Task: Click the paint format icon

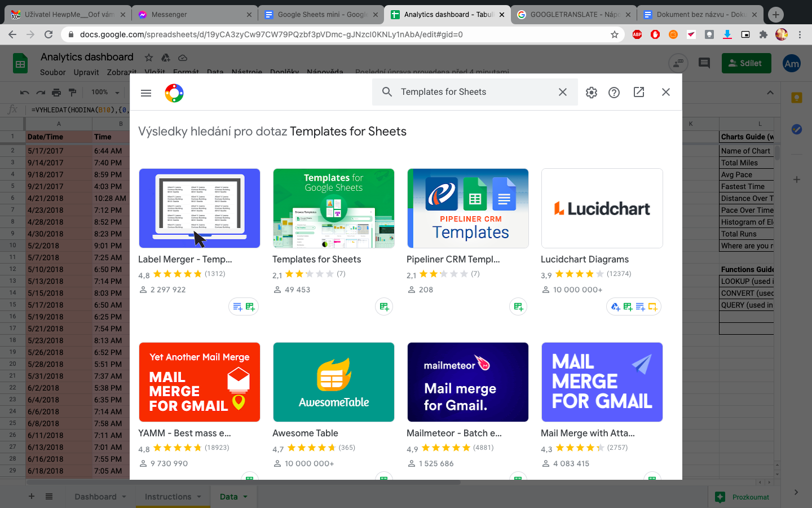Action: click(72, 92)
